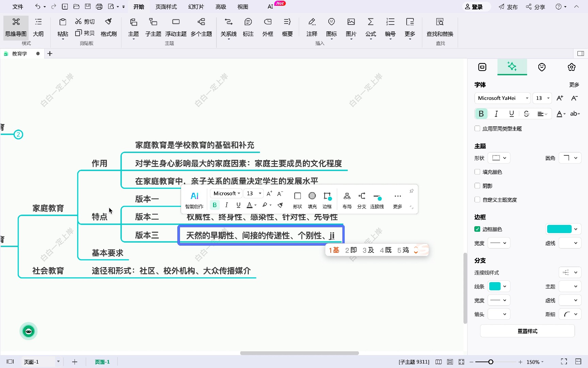Enable fill color (填充颜色) checkbox
This screenshot has width=588, height=368.
point(477,172)
